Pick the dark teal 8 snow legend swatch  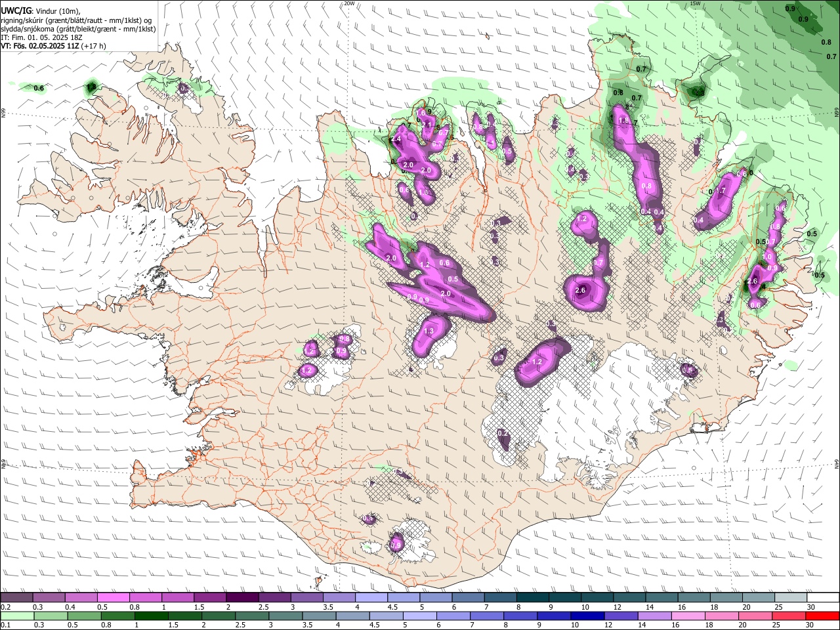pos(533,597)
